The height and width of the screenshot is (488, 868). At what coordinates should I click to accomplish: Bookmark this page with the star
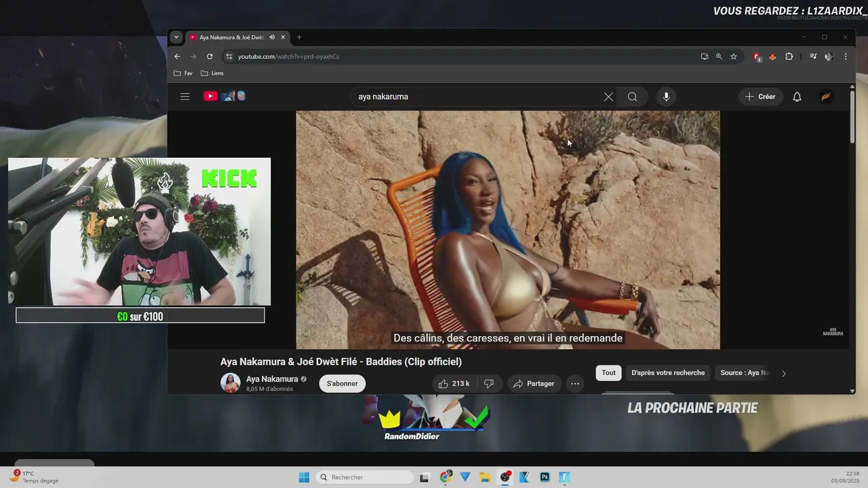734,56
